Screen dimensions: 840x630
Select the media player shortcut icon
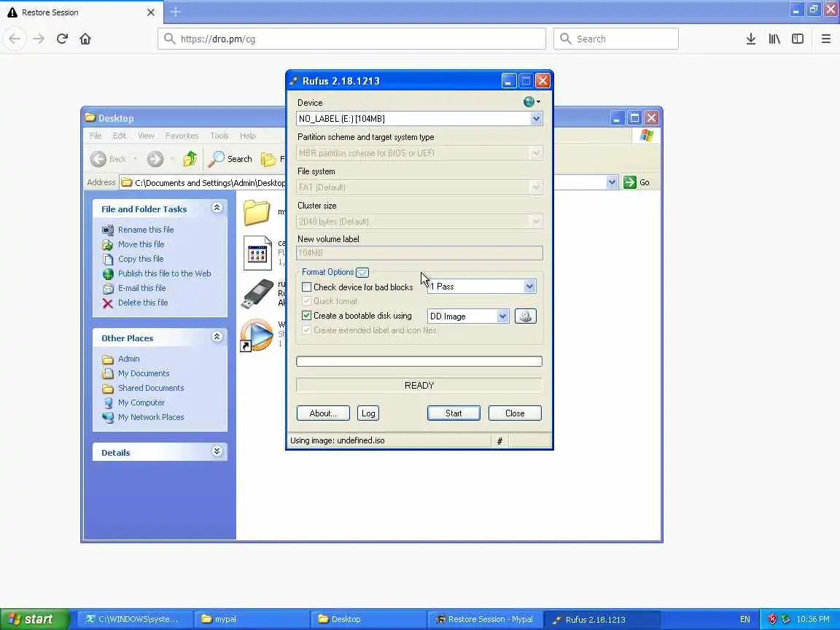click(257, 335)
